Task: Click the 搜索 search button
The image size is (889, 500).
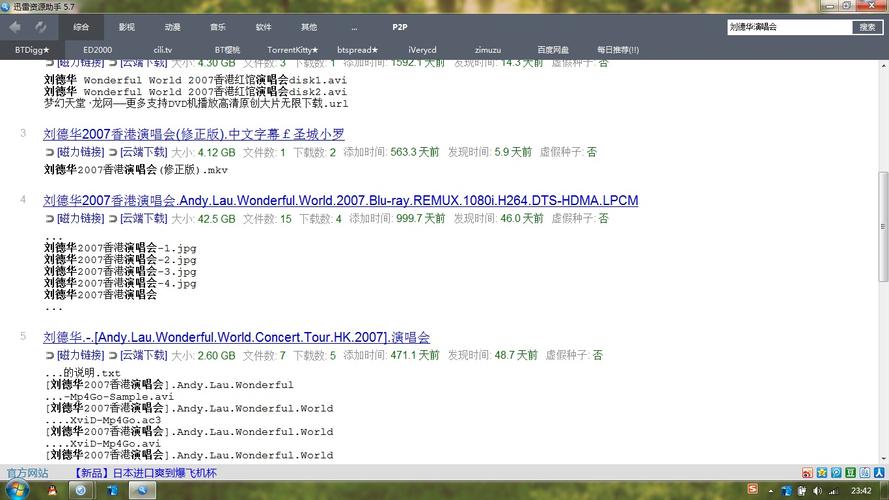Action: coord(867,27)
